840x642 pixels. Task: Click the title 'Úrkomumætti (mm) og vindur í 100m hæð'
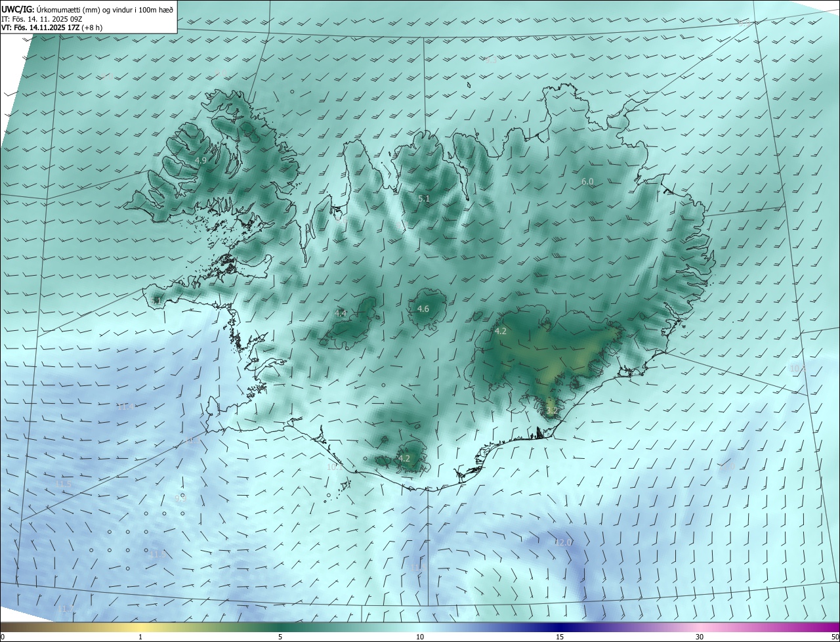(x=104, y=9)
